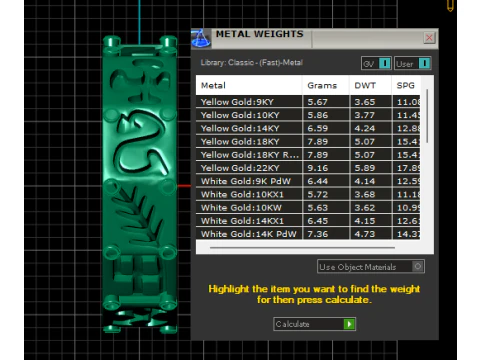Select the White Gold:10KX1 row
The height and width of the screenshot is (360, 480).
click(x=308, y=194)
